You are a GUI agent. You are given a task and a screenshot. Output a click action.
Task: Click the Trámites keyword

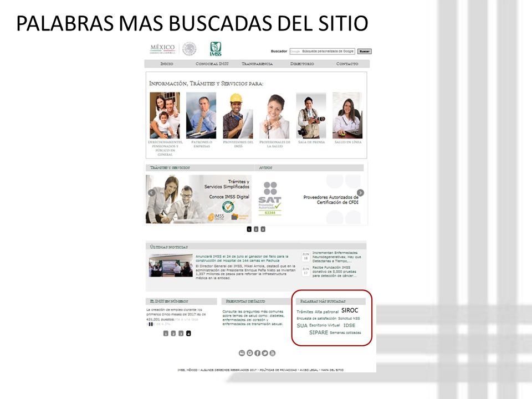coord(305,312)
